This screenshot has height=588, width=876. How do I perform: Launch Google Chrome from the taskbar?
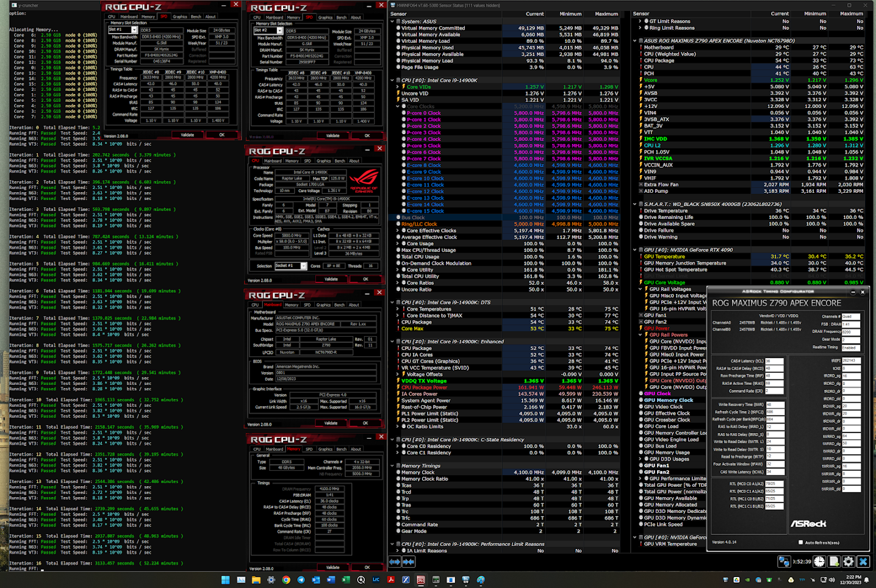[285, 579]
